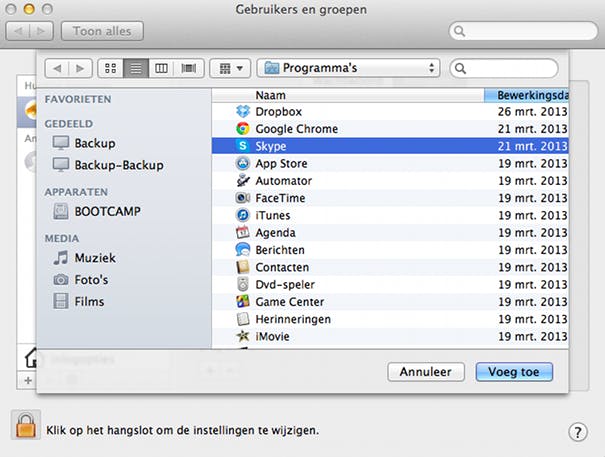The image size is (605, 457).
Task: Open the Programma's location popup
Action: (348, 68)
